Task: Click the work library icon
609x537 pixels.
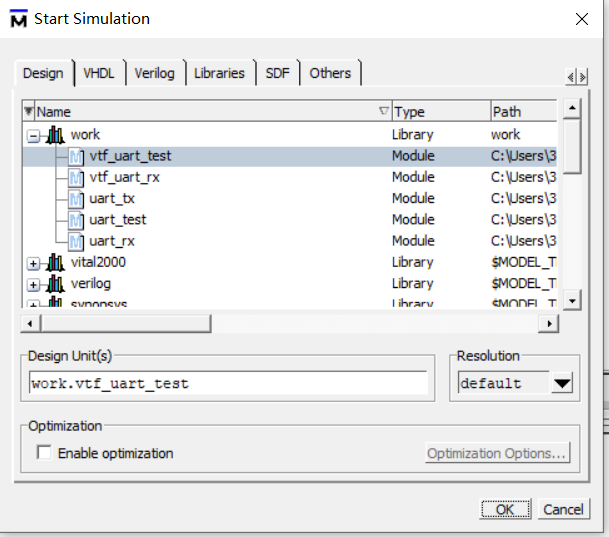Action: point(55,135)
